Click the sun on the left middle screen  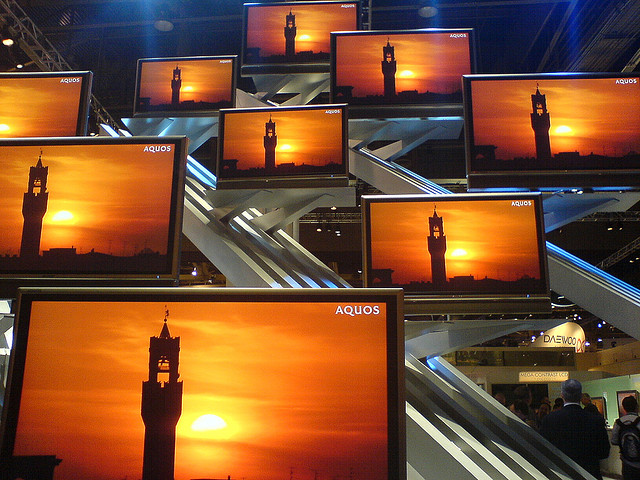pyautogui.click(x=63, y=216)
